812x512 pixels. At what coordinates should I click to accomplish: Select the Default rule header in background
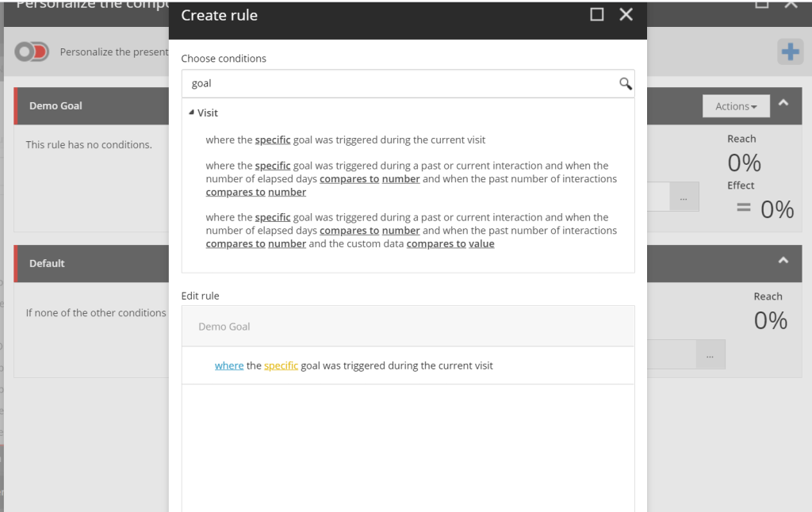click(91, 263)
